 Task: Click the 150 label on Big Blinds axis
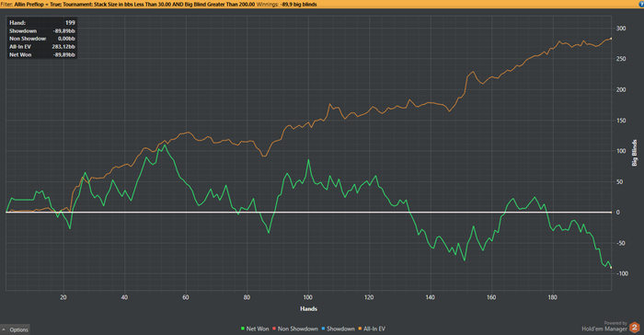[x=621, y=121]
